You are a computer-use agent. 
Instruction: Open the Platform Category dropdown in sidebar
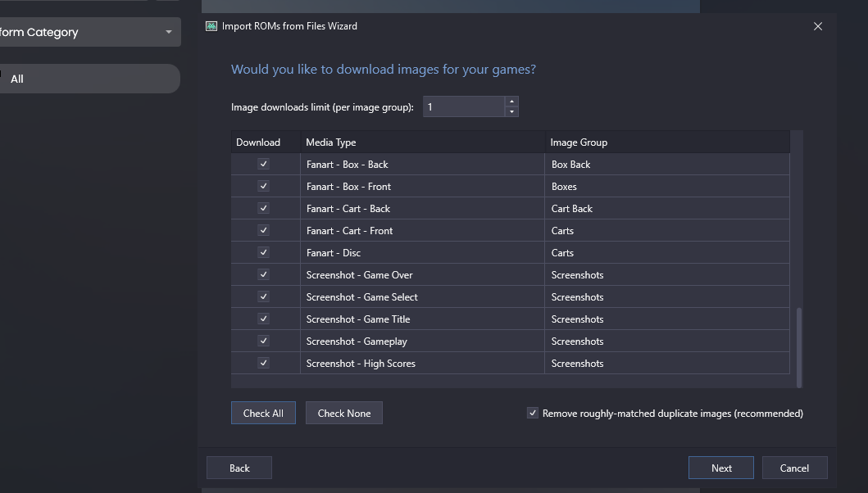[89, 32]
